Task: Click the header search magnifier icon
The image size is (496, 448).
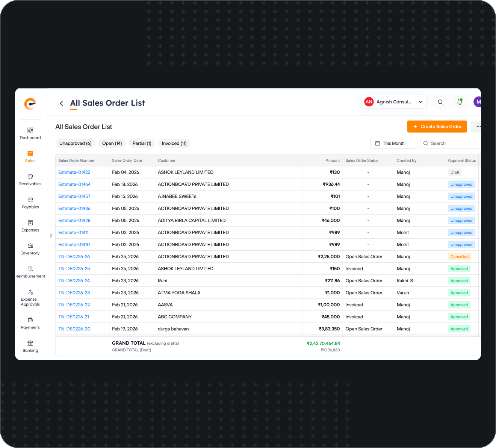Action: tap(440, 102)
